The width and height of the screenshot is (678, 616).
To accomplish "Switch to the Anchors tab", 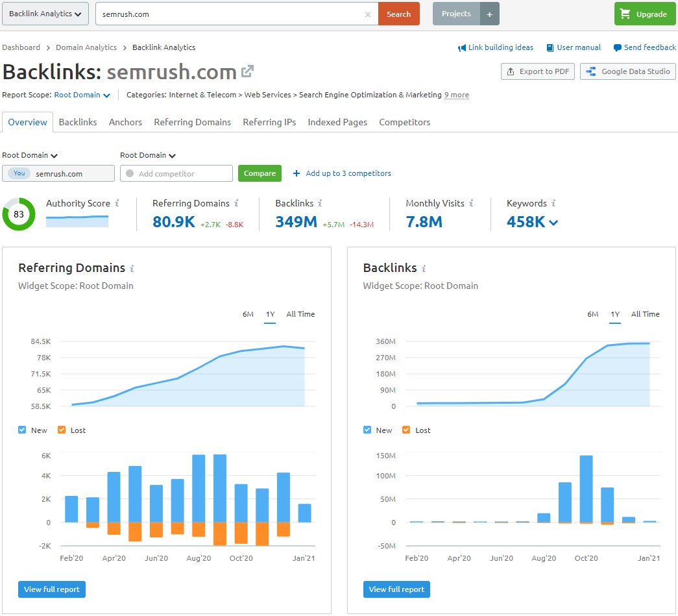I will coord(125,122).
